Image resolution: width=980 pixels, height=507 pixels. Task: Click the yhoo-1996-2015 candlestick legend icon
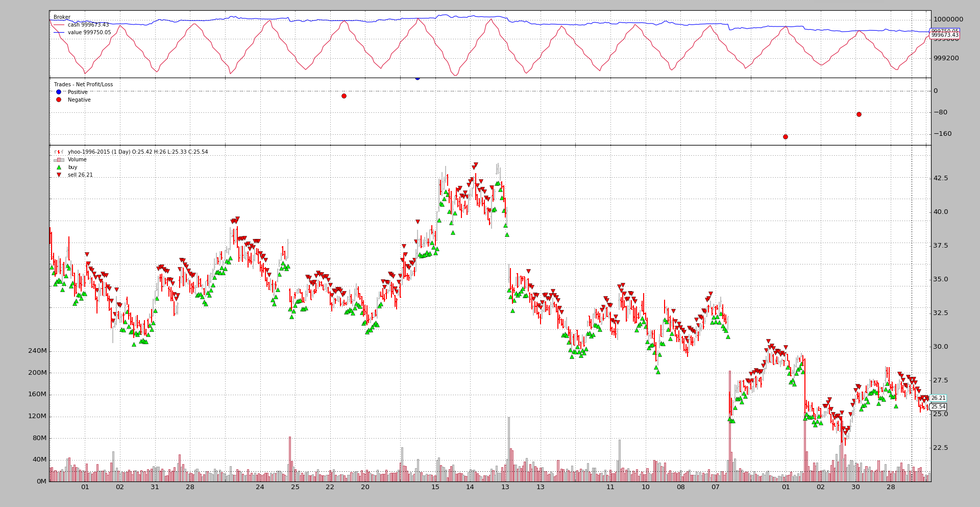click(59, 152)
